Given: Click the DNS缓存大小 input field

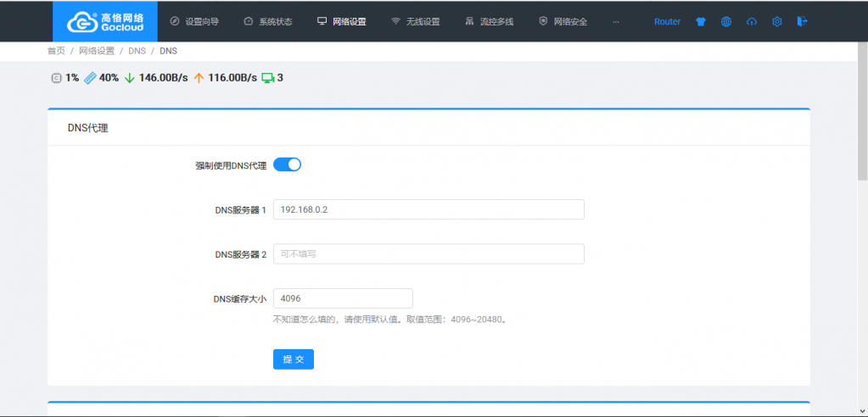Looking at the screenshot, I should (x=343, y=298).
